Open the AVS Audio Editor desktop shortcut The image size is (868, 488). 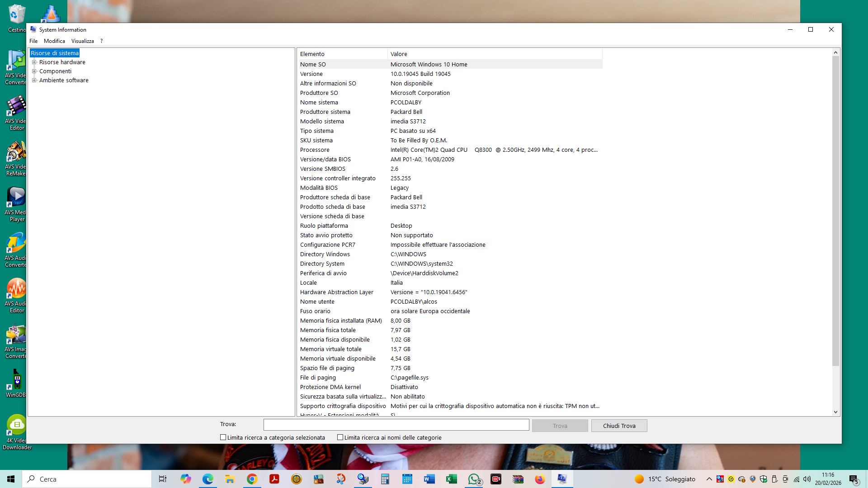tap(16, 296)
